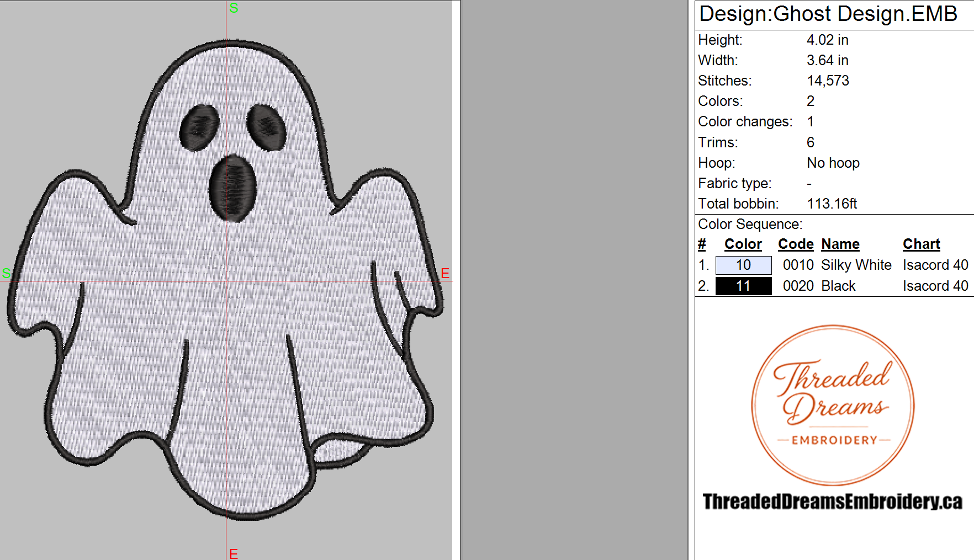This screenshot has width=974, height=560.
Task: Click the width value 3.64 in
Action: click(827, 60)
